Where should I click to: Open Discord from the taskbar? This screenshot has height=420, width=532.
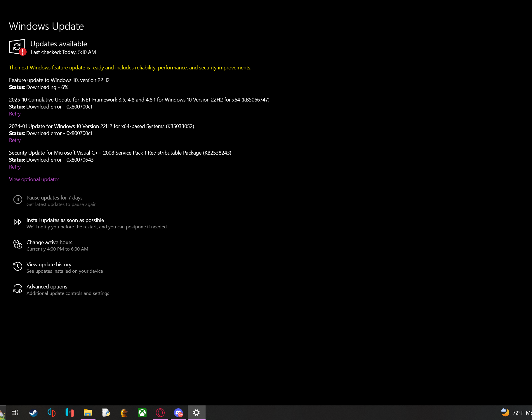178,413
